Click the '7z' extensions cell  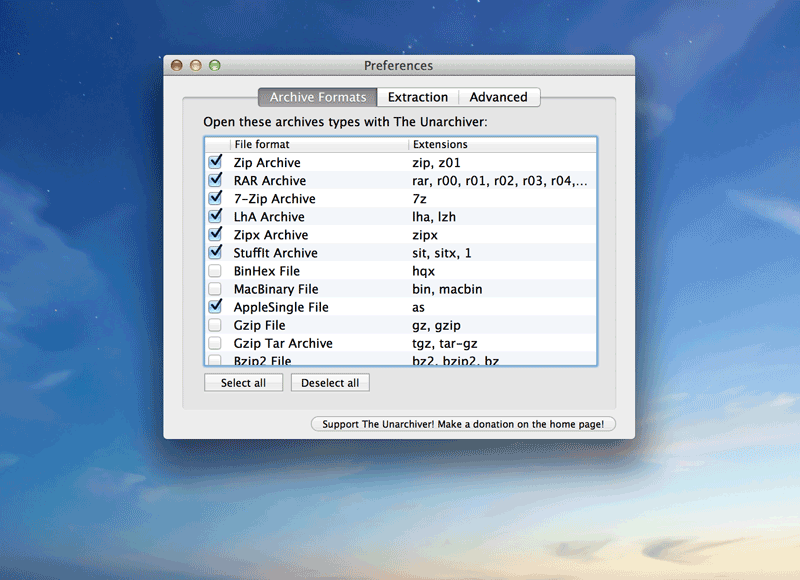(419, 199)
